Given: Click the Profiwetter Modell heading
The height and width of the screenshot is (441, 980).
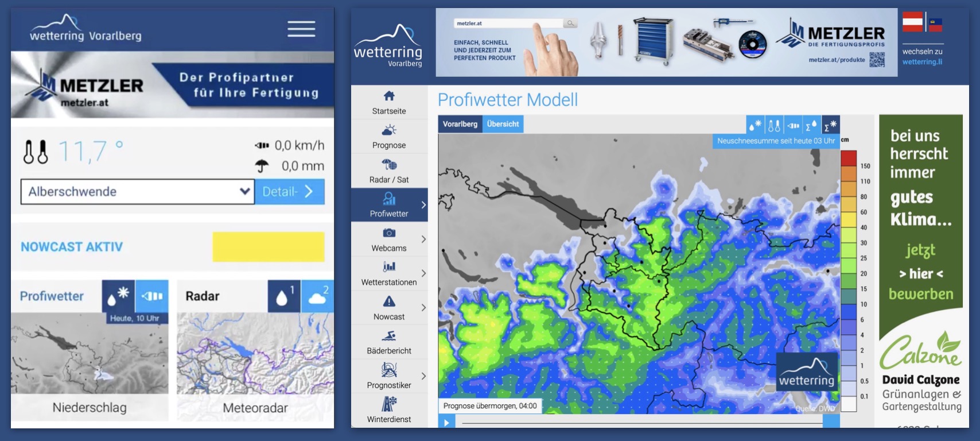Looking at the screenshot, I should pyautogui.click(x=508, y=100).
